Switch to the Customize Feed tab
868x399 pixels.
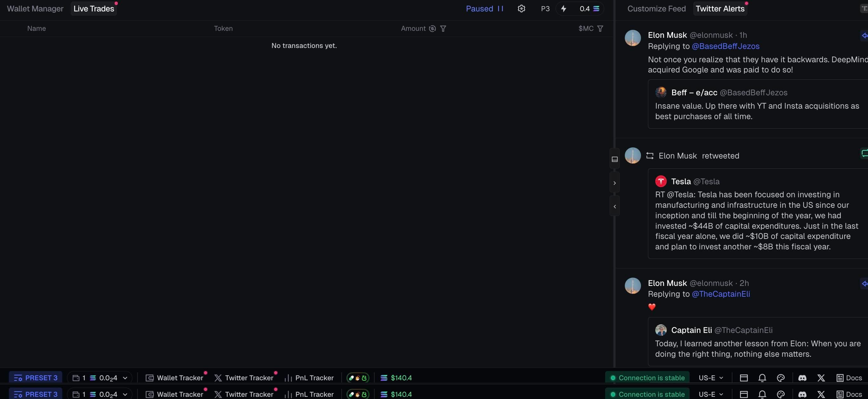(656, 9)
